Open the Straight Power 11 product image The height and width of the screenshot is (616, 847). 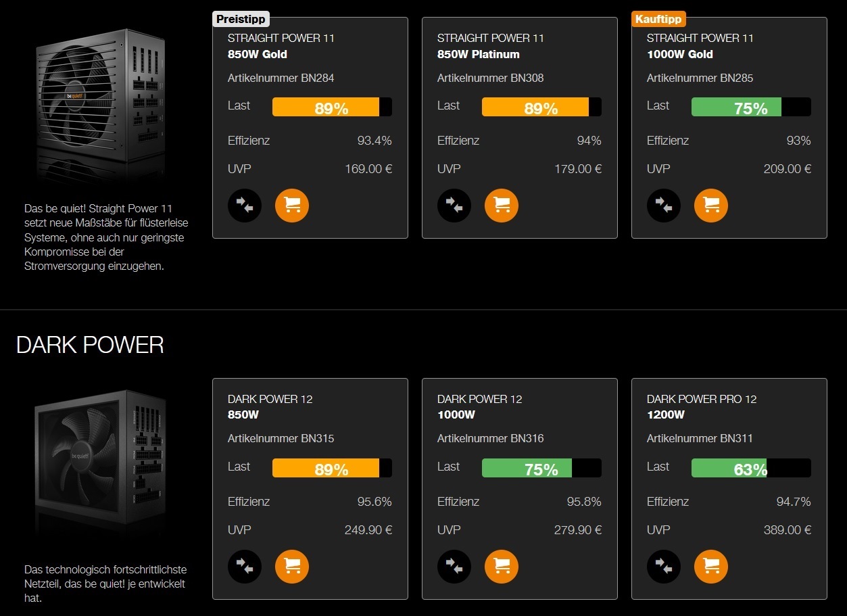pyautogui.click(x=100, y=105)
